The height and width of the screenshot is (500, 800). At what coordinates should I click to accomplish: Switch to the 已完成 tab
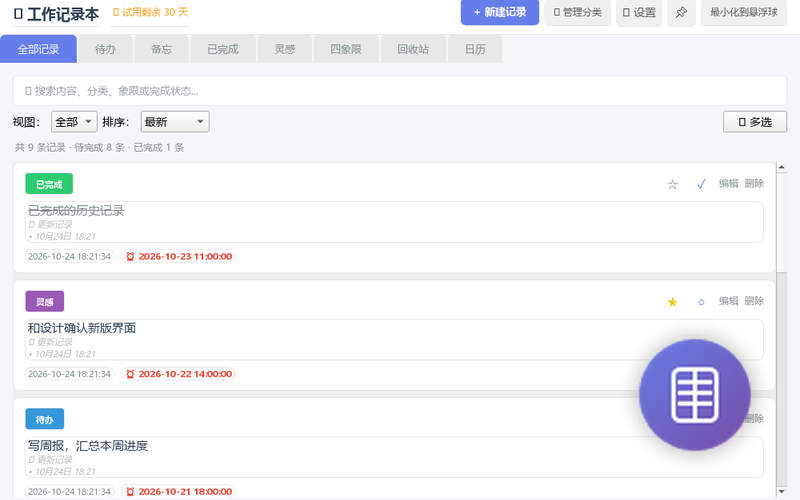click(x=223, y=49)
